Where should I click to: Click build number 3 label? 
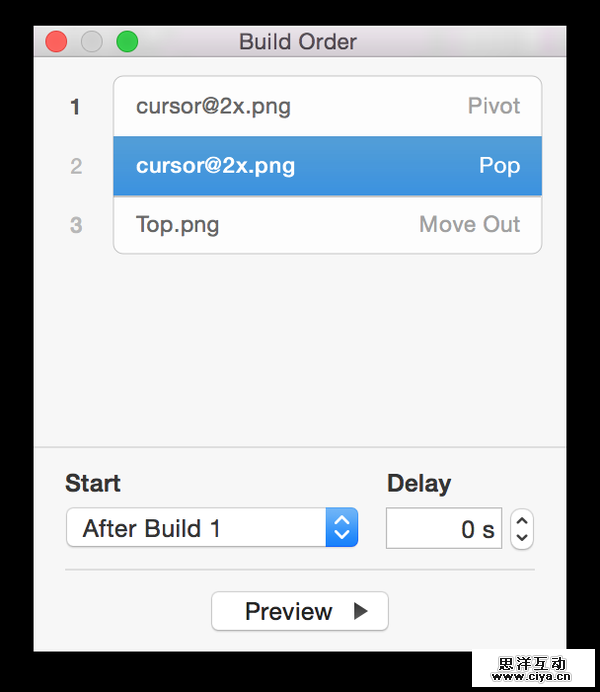tap(76, 225)
